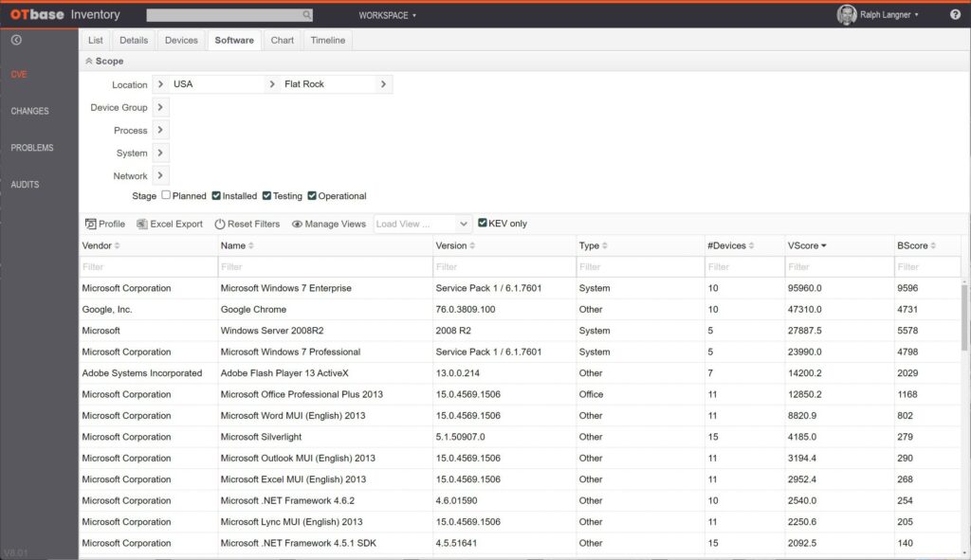Enable the Planned stage checkbox
971x560 pixels.
(166, 196)
